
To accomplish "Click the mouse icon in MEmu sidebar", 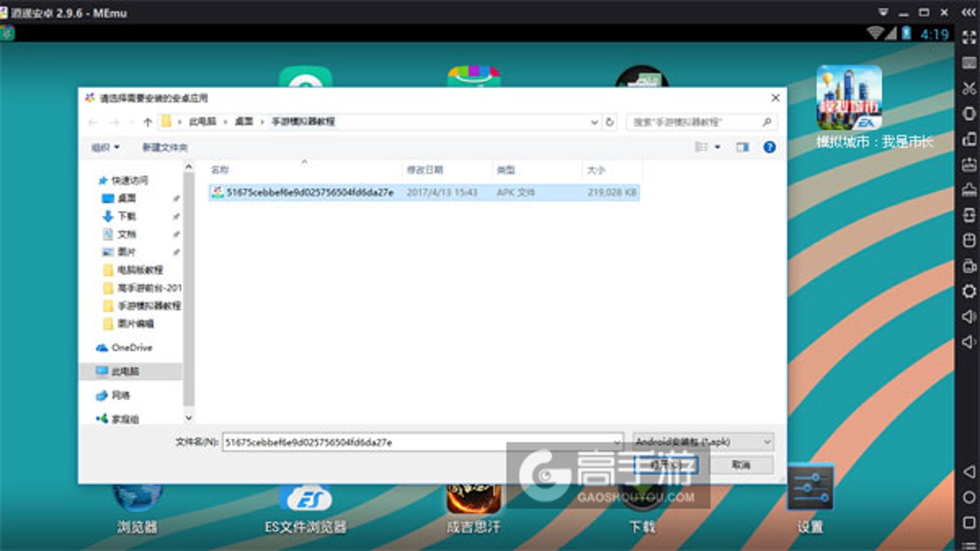I will [969, 240].
